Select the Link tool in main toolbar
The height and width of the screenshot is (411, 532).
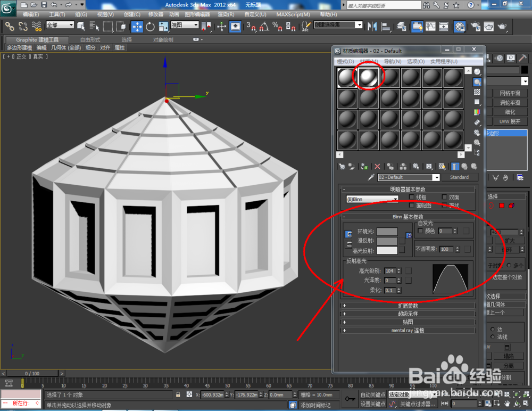(x=10, y=26)
